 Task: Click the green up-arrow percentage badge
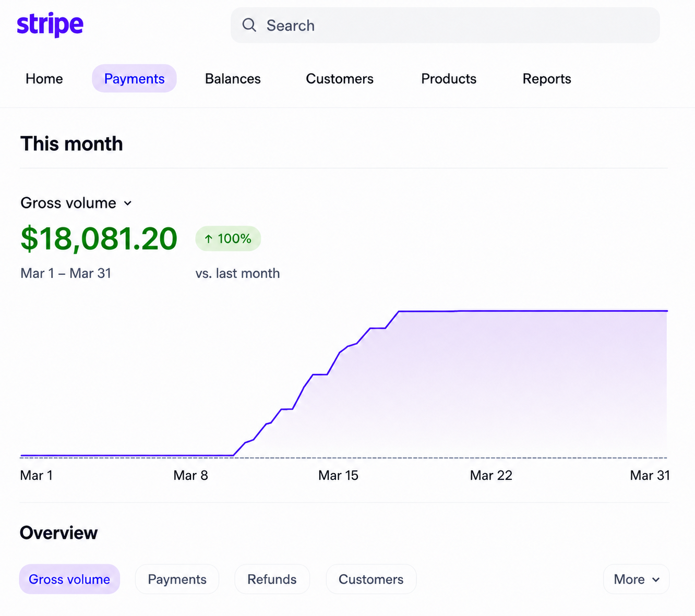[228, 238]
